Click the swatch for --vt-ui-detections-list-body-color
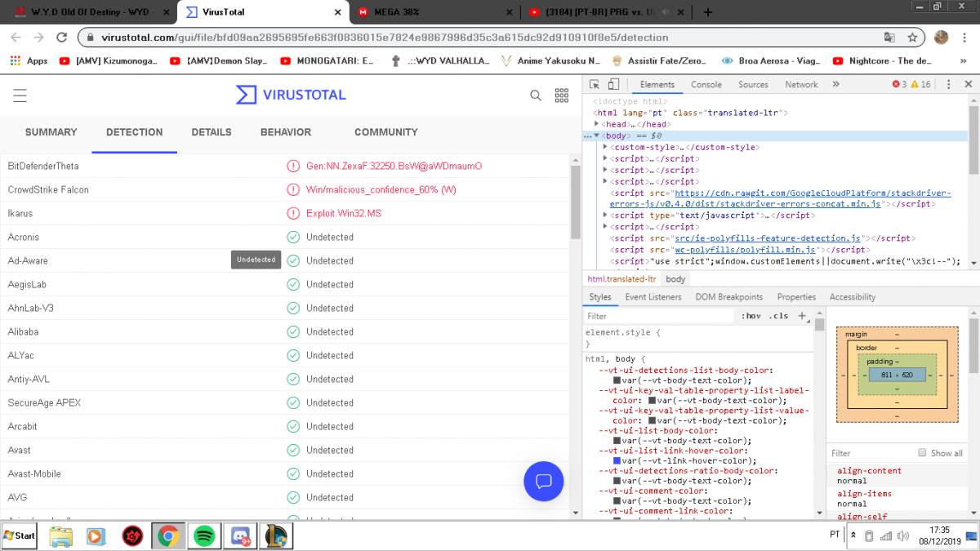The width and height of the screenshot is (980, 551). point(617,380)
